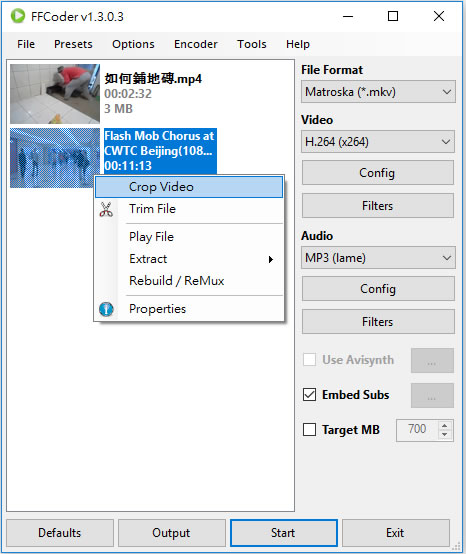Open Properties from context menu

tap(189, 309)
